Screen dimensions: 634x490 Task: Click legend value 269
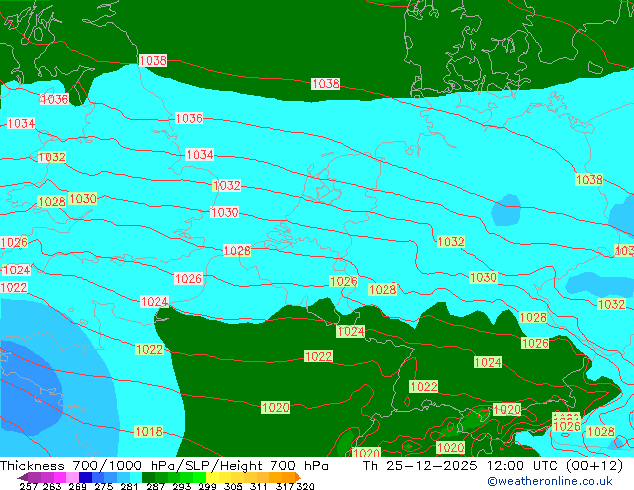coord(78,486)
